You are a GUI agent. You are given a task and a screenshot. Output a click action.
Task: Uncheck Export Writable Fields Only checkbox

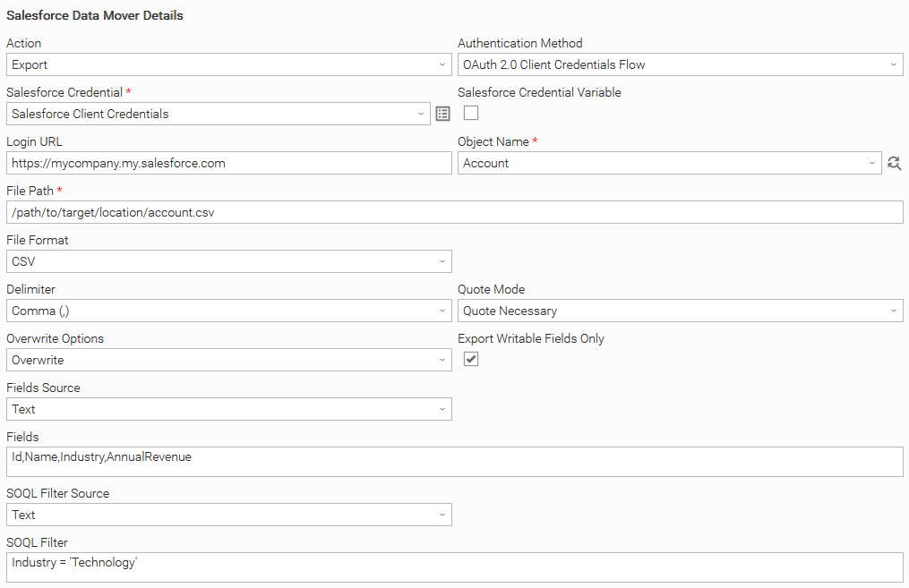point(471,359)
